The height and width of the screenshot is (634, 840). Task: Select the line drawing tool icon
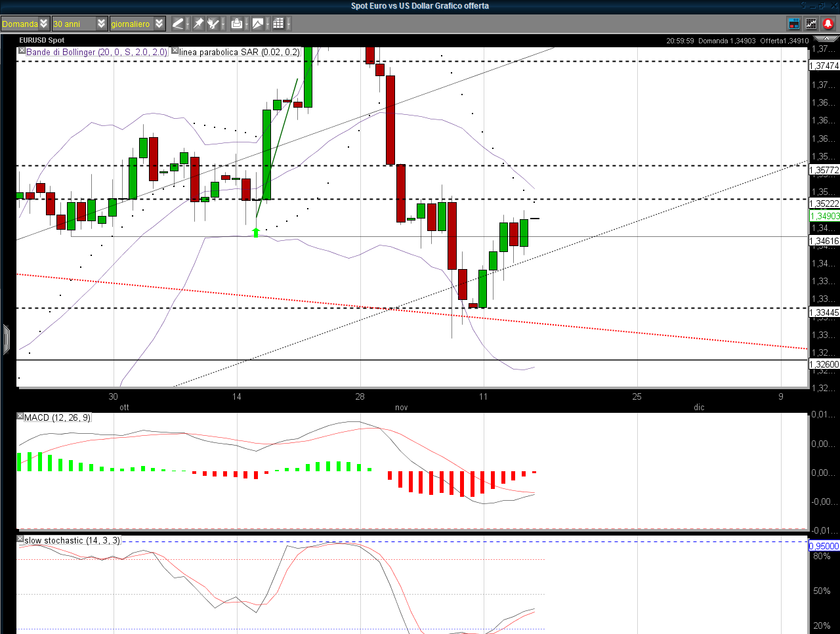pyautogui.click(x=177, y=24)
